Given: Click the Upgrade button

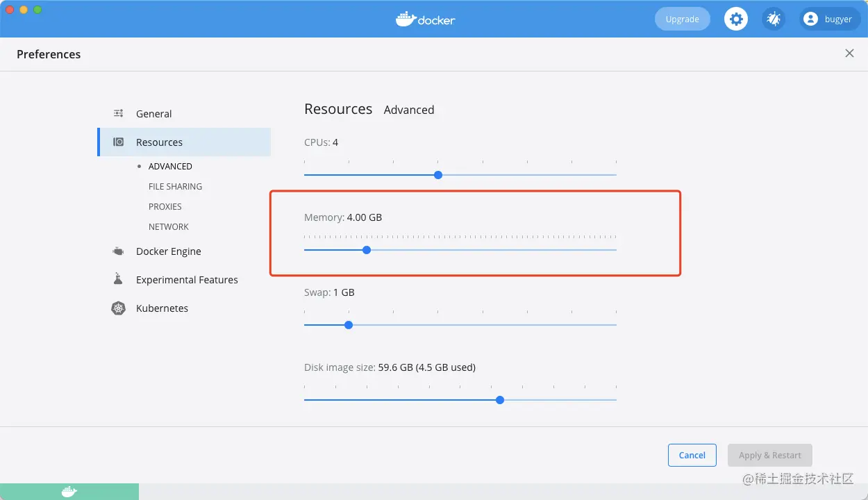Looking at the screenshot, I should pyautogui.click(x=683, y=19).
